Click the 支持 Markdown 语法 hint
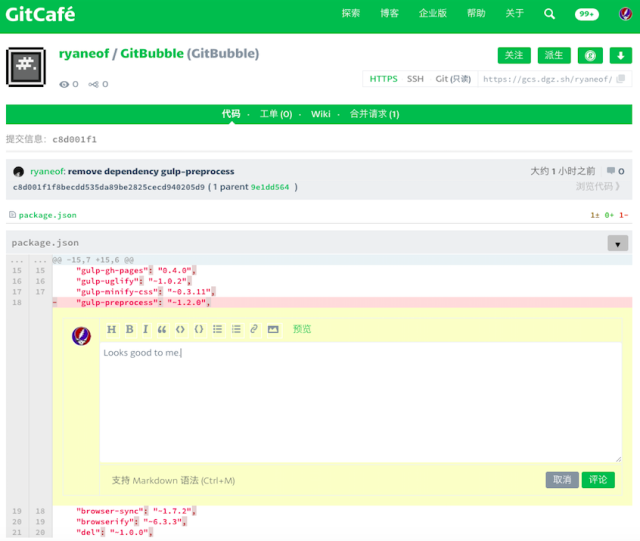This screenshot has width=640, height=541. 173,481
